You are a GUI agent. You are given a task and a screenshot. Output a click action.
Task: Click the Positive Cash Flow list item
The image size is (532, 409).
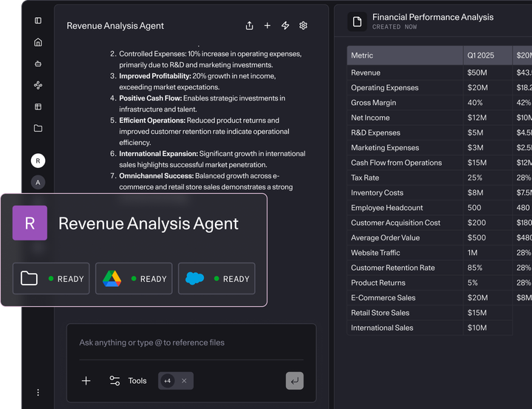(202, 104)
